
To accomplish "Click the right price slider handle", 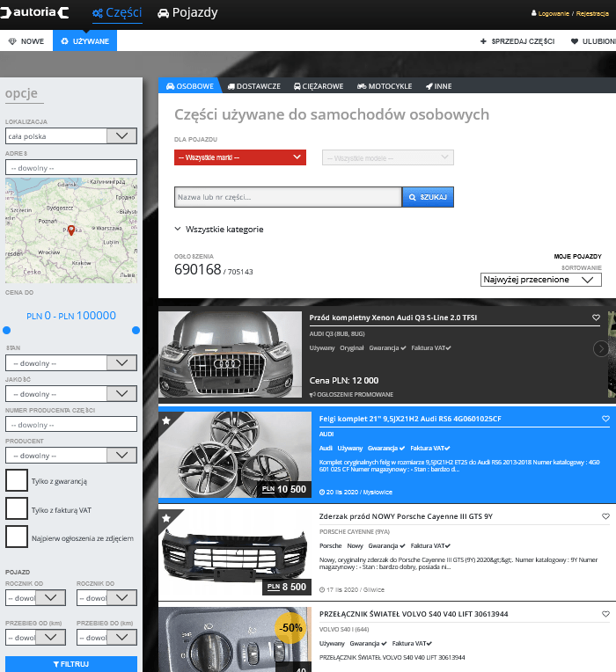I will click(136, 330).
